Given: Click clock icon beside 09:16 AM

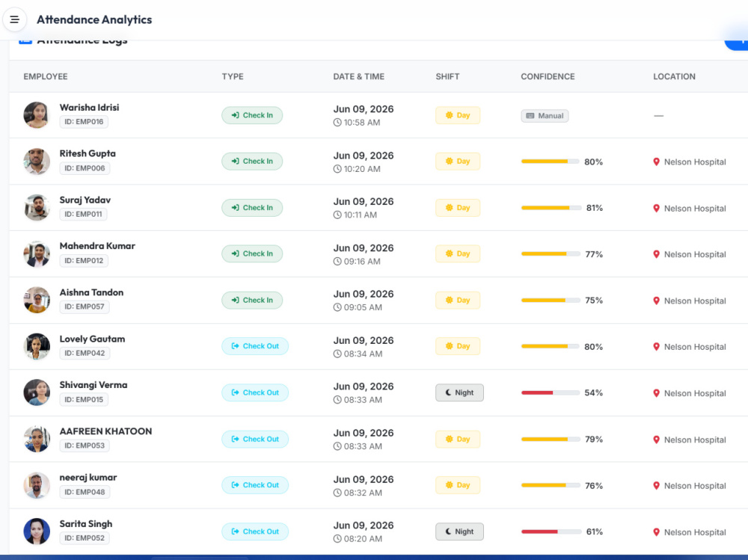Looking at the screenshot, I should 337,262.
